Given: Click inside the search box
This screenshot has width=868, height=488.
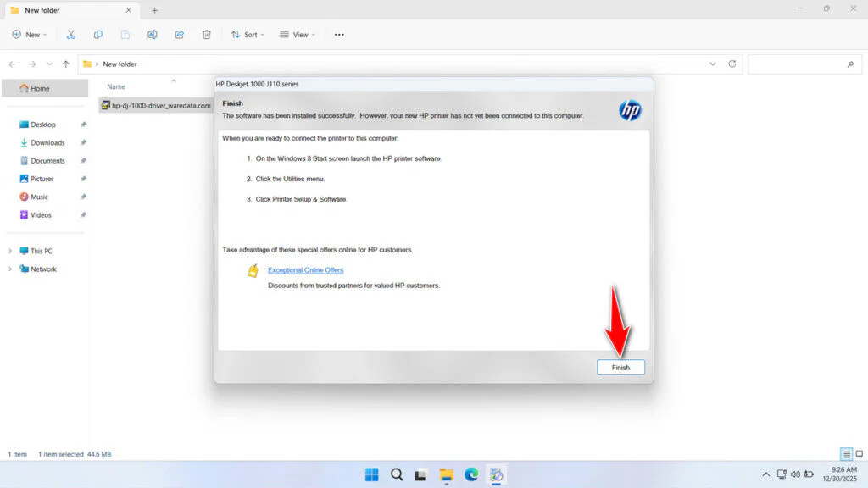Looking at the screenshot, I should coord(804,64).
